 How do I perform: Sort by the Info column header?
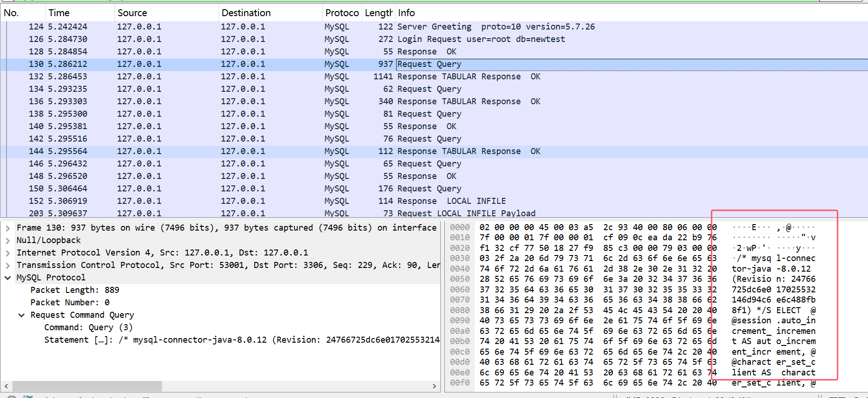coord(631,13)
